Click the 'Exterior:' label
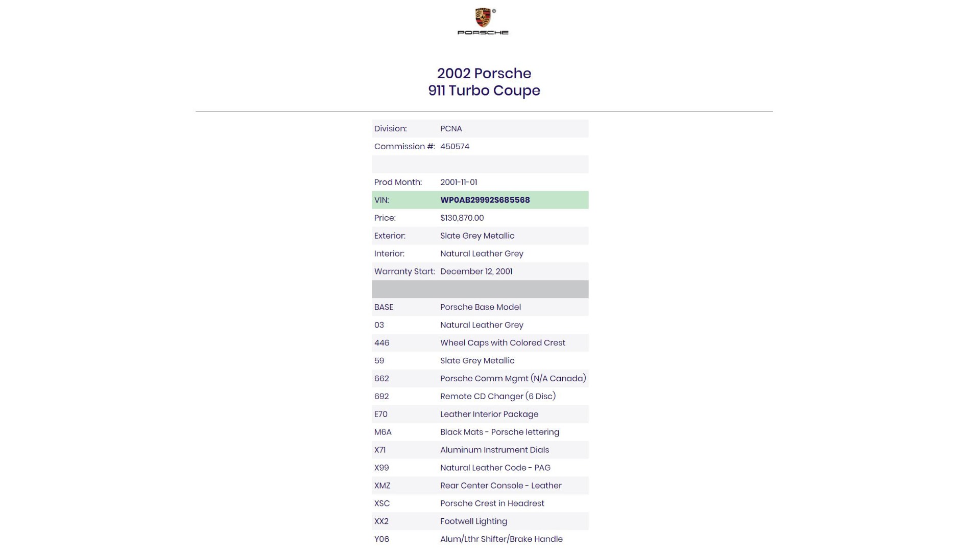Viewport: 980px width, 552px height. pos(390,236)
